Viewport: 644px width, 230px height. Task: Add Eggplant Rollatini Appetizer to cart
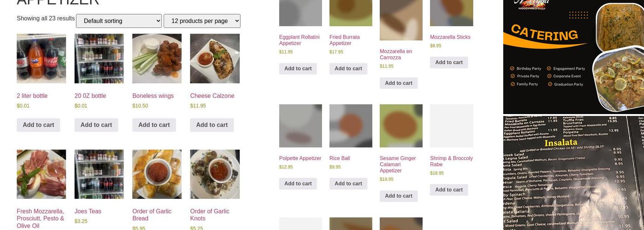point(298,69)
